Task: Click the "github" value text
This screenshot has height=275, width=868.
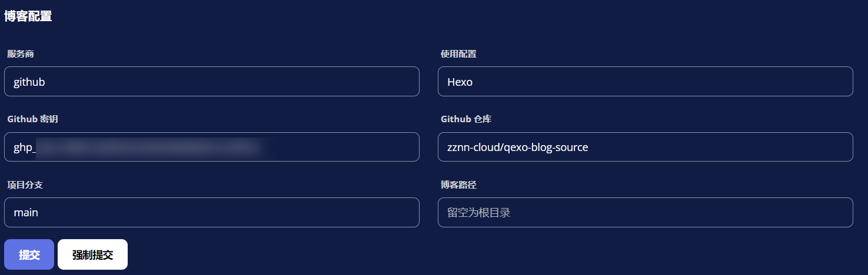Action: 29,82
